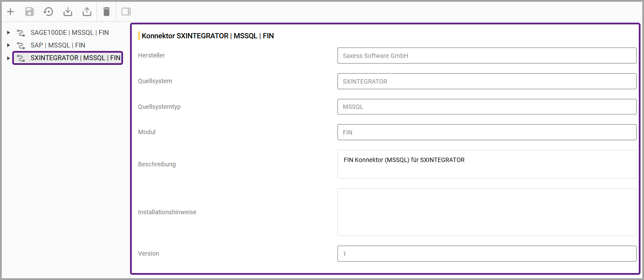Click the download import icon
Image resolution: width=644 pixels, height=280 pixels.
(x=68, y=12)
